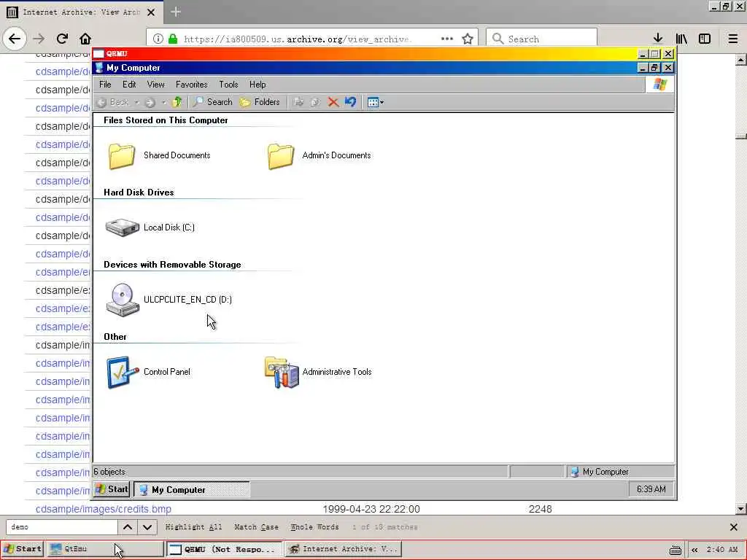Expand the Back button history dropdown arrow
This screenshot has height=560, width=747.
[x=136, y=102]
